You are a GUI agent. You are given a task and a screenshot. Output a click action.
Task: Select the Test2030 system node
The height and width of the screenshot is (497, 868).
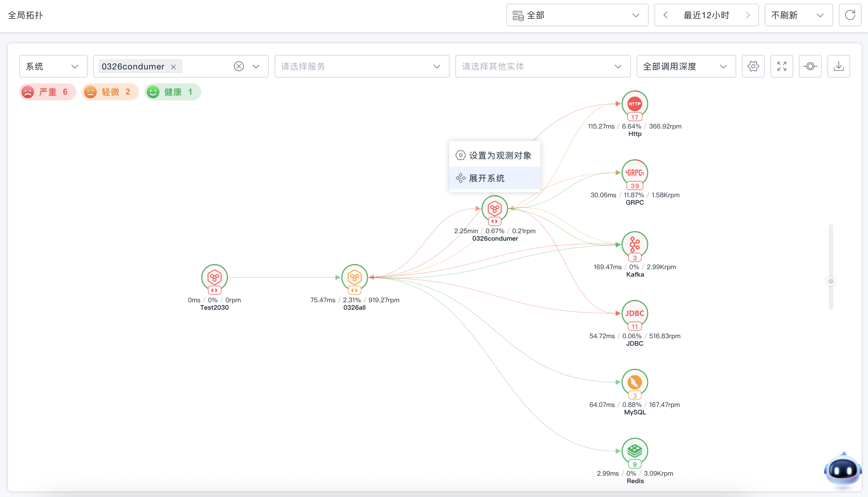[214, 277]
